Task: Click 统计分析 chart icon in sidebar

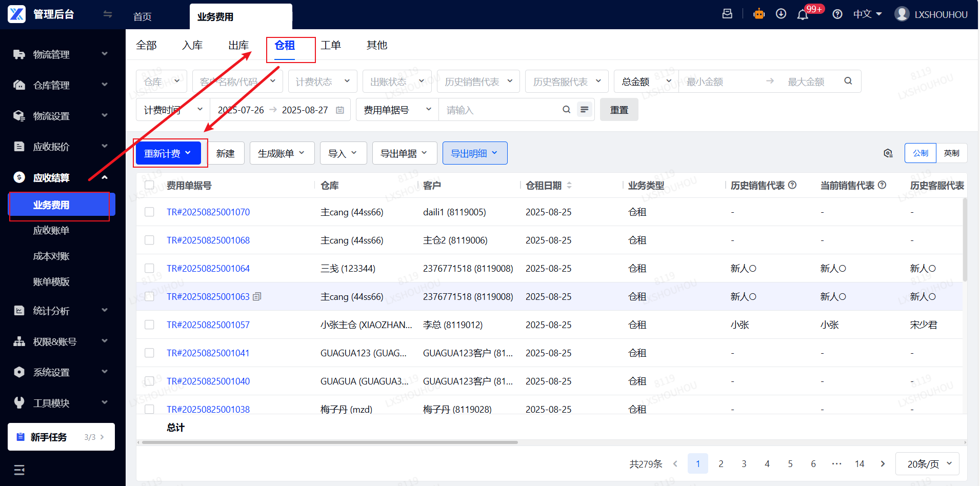Action: pyautogui.click(x=19, y=311)
